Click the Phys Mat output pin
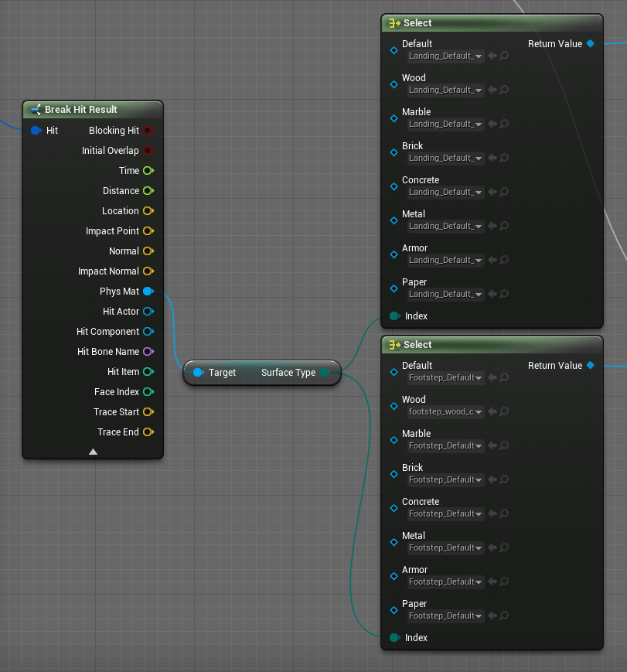This screenshot has height=672, width=627. point(148,292)
